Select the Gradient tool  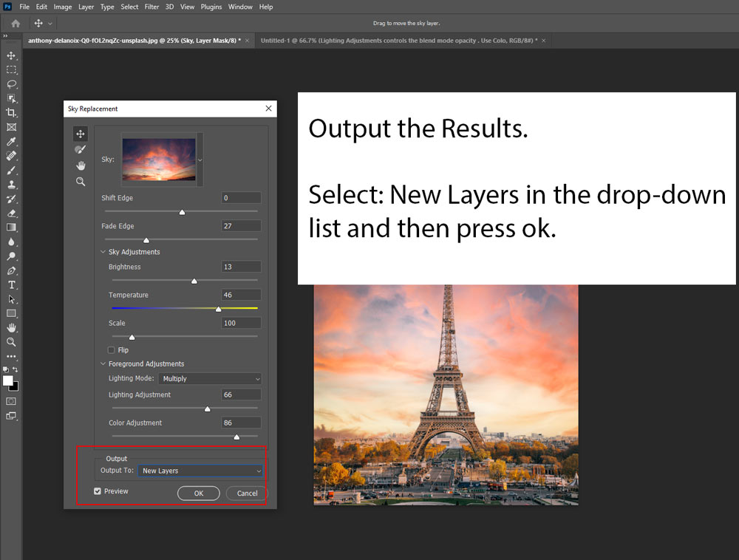pos(11,228)
